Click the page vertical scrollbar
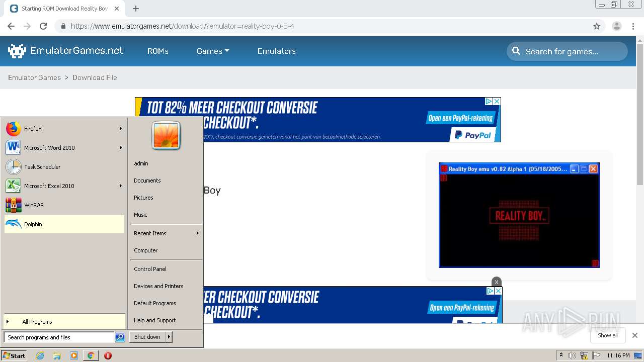Image resolution: width=644 pixels, height=362 pixels. [640, 114]
